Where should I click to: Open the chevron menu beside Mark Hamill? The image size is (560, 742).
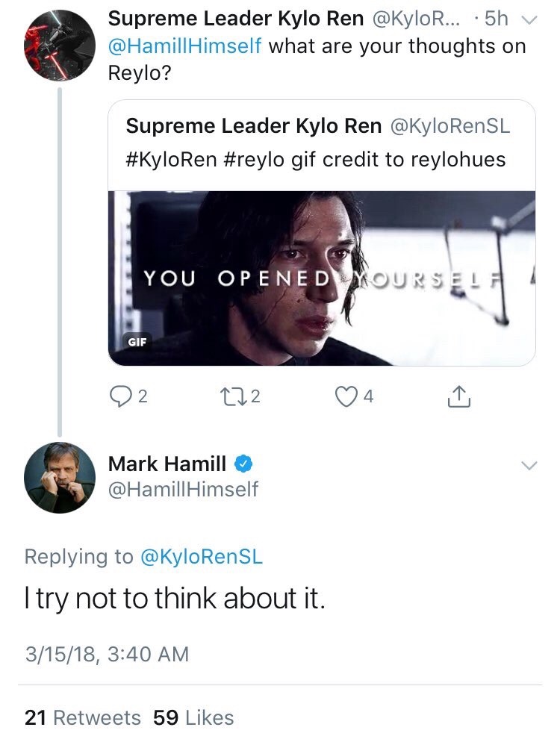529,466
